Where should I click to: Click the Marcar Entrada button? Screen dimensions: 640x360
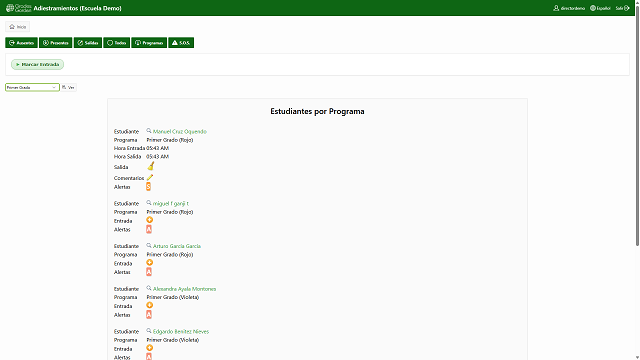click(x=38, y=64)
